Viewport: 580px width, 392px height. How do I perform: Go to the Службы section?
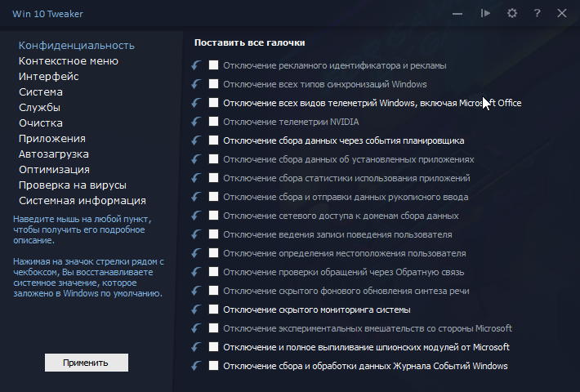(x=39, y=108)
